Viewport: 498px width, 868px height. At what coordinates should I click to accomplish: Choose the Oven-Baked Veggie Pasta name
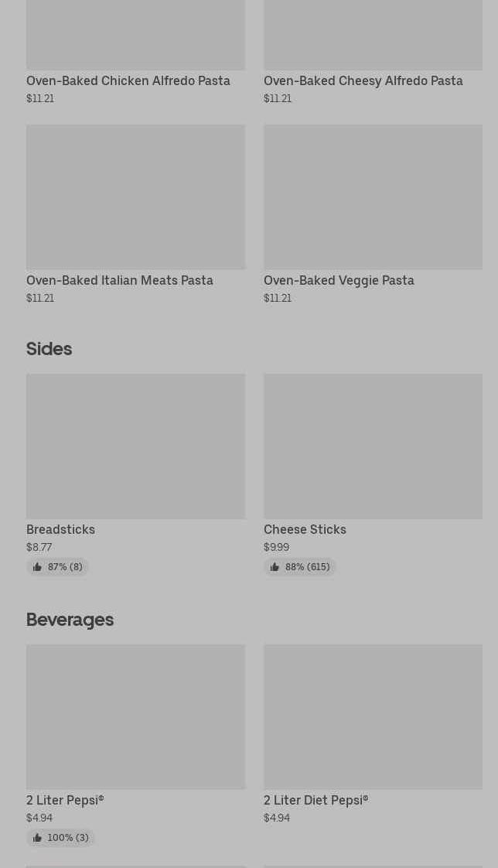(339, 280)
